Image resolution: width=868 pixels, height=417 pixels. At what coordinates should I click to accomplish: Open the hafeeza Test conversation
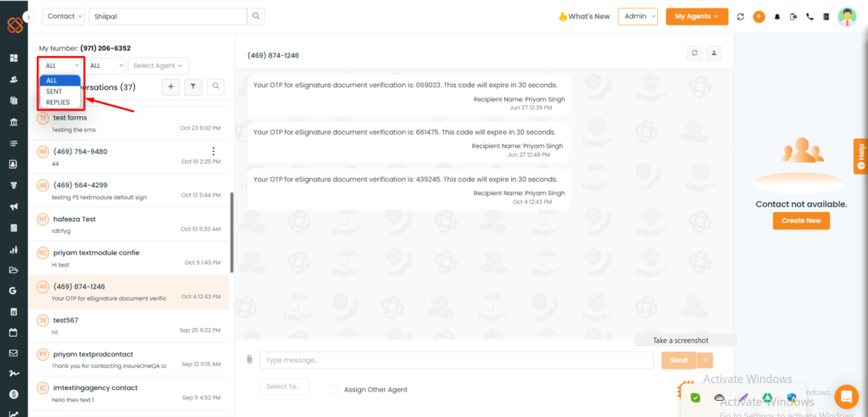click(129, 225)
